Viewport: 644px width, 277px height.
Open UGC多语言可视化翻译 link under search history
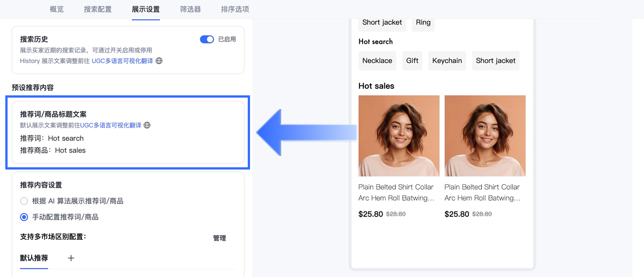[122, 61]
